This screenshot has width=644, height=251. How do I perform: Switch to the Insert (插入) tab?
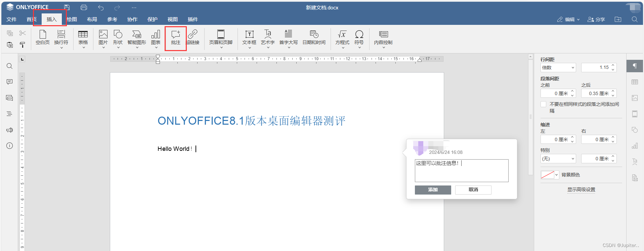tap(51, 19)
